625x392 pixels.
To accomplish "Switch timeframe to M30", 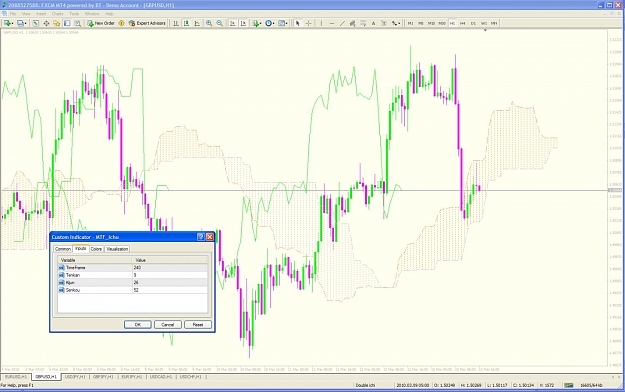I will (442, 24).
